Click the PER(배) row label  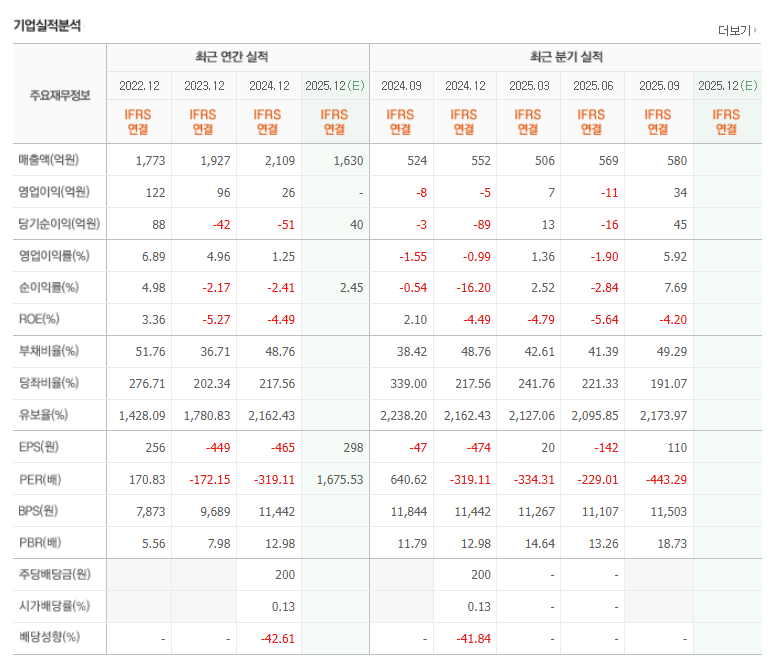(x=40, y=479)
